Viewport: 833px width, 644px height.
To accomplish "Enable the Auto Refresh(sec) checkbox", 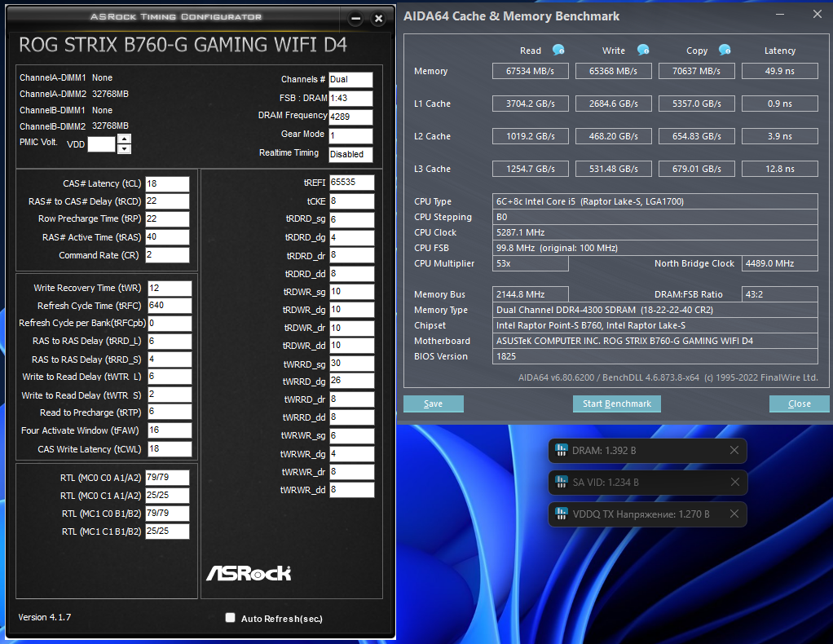I will (230, 617).
